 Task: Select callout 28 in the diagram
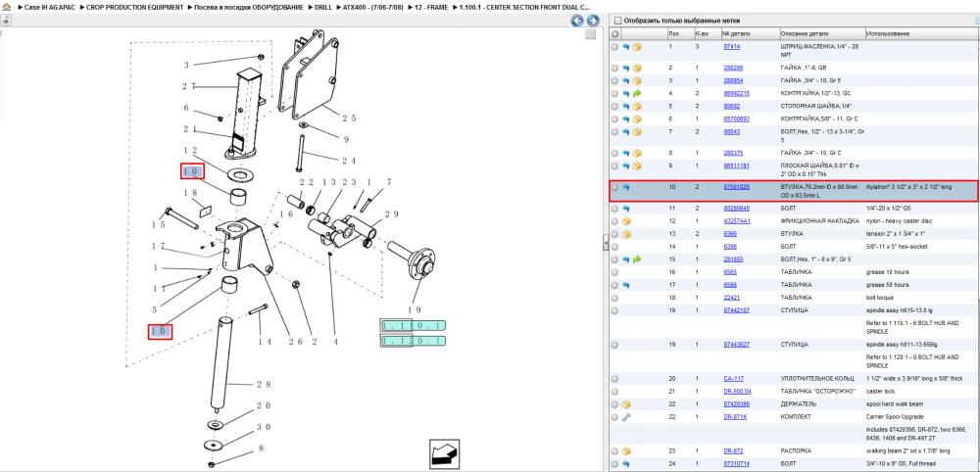263,385
